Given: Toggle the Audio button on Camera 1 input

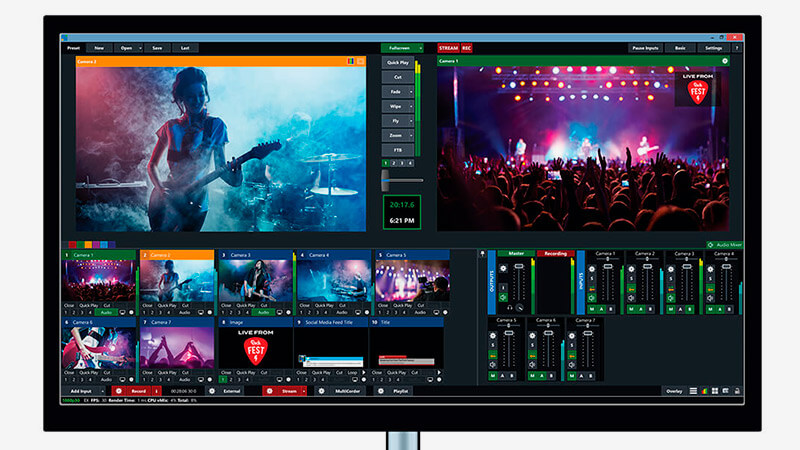Looking at the screenshot, I should [x=105, y=312].
